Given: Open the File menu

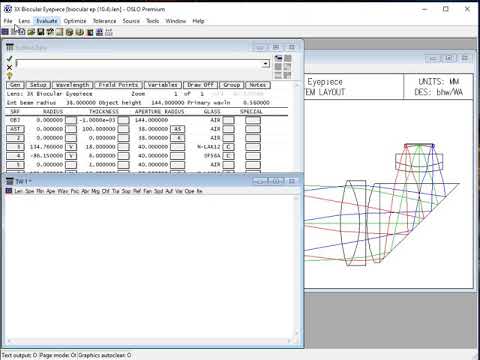Looking at the screenshot, I should click(8, 21).
